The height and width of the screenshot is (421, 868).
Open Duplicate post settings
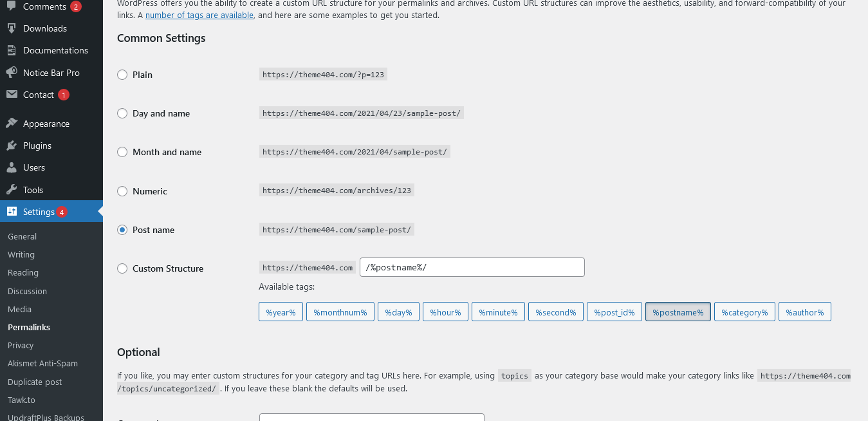coord(35,382)
